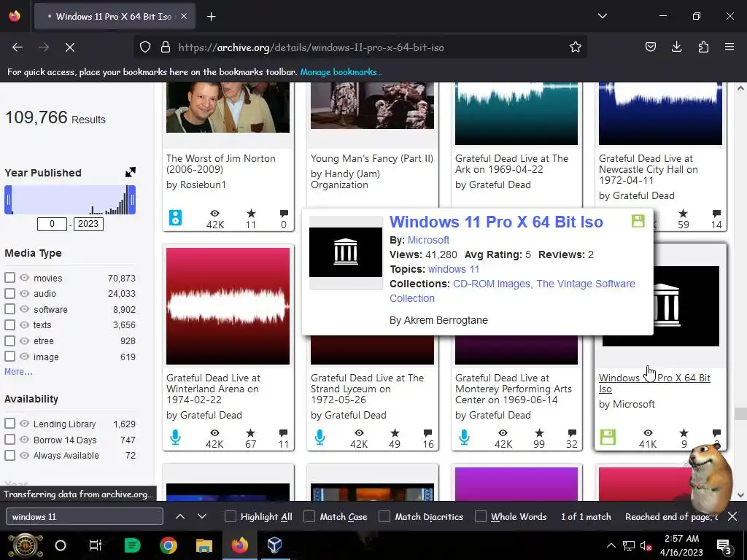Open the extensions puzzle icon
This screenshot has height=560, width=747.
coord(703,47)
